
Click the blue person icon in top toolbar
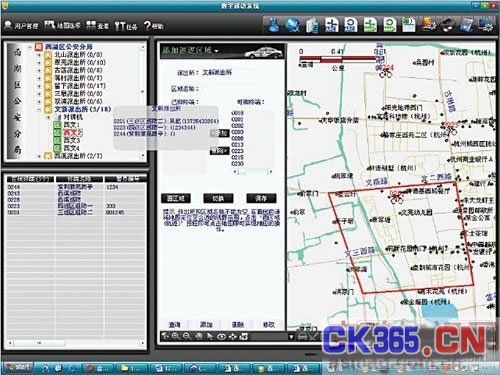[x=274, y=25]
